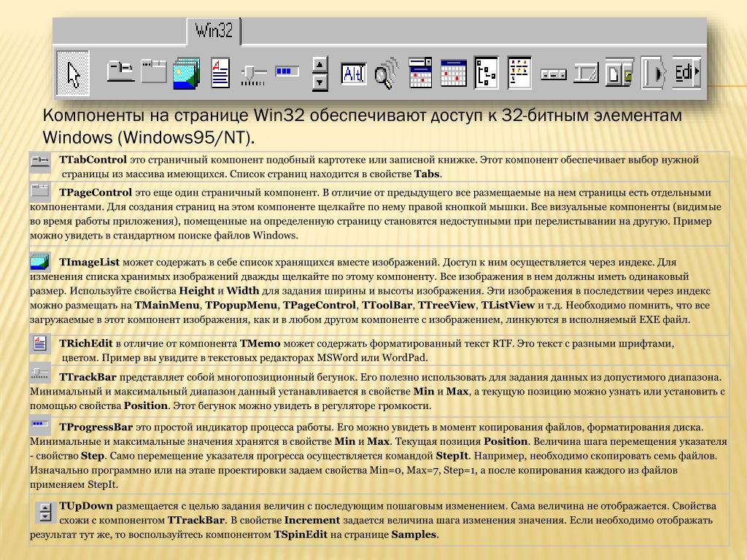747x560 pixels.
Task: Select the TAnimate magnifier component icon
Action: (386, 74)
